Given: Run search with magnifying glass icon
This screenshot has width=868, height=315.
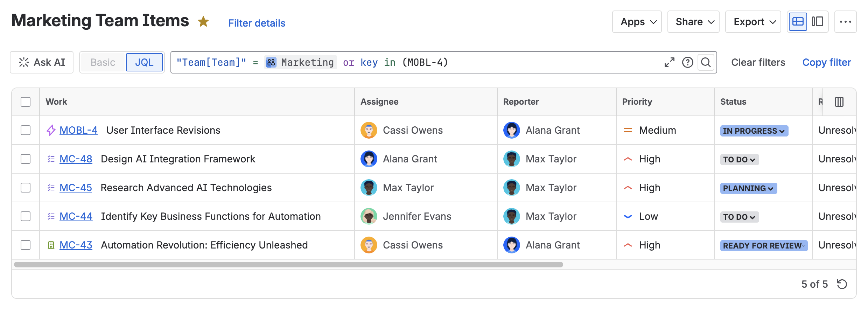Looking at the screenshot, I should 706,62.
